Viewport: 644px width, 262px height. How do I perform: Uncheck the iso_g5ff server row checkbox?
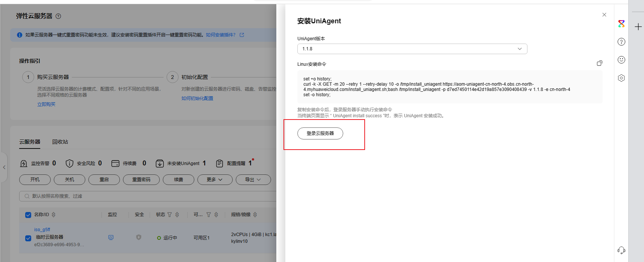(28, 238)
